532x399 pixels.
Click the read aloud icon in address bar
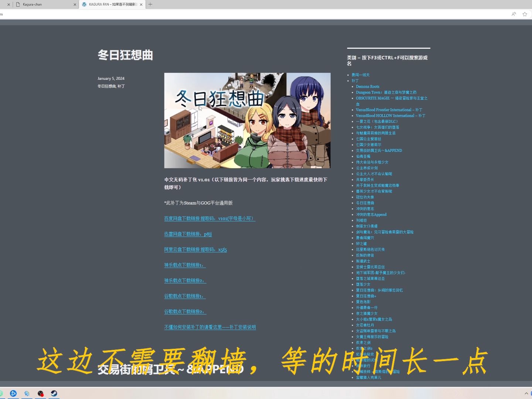[514, 14]
